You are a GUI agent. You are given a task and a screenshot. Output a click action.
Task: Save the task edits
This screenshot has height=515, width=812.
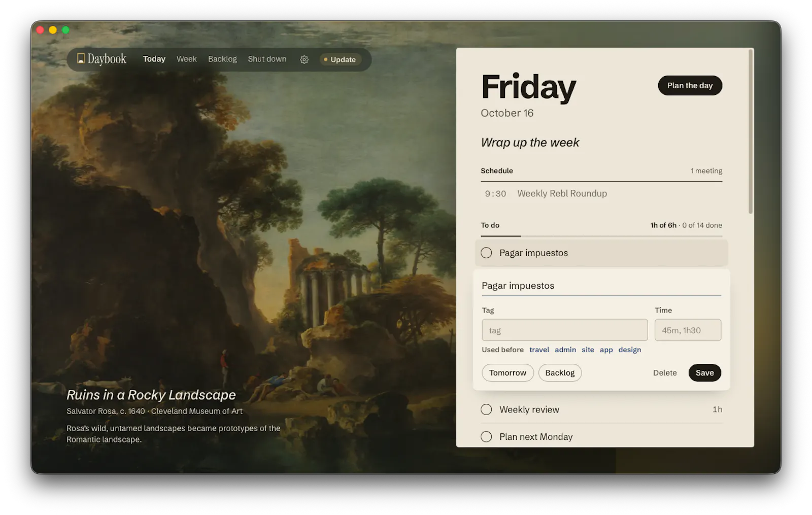pos(704,373)
